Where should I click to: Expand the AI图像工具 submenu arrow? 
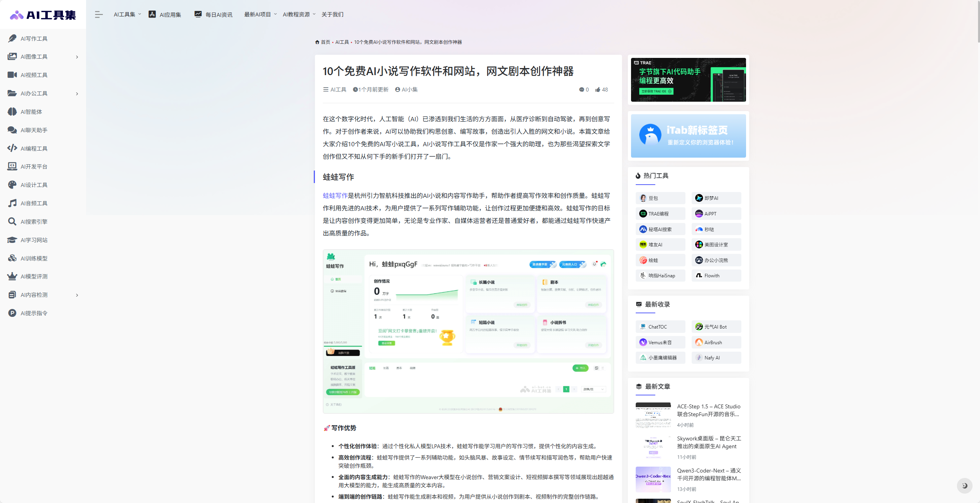click(77, 57)
